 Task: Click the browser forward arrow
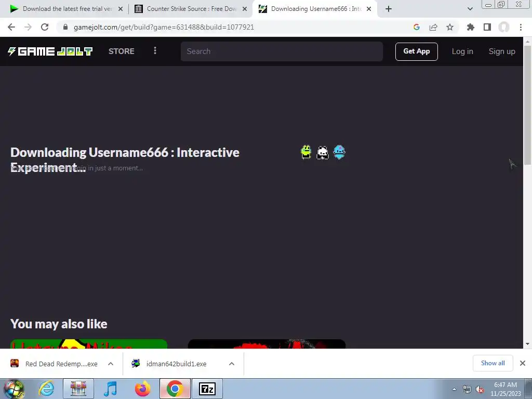click(28, 27)
